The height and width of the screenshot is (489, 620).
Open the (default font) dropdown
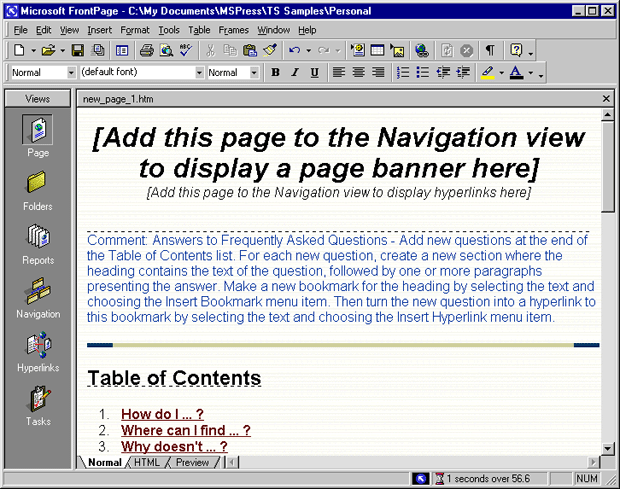[x=199, y=73]
